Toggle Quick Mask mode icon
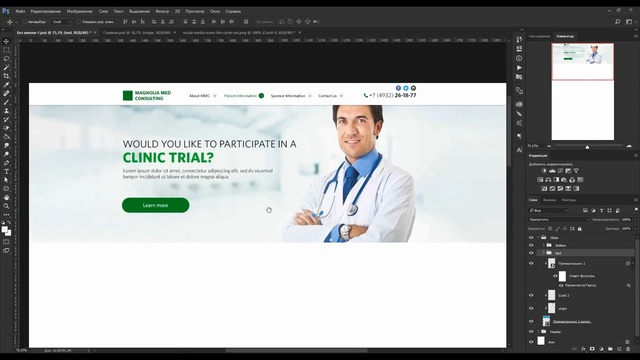This screenshot has height=360, width=640. [x=6, y=242]
